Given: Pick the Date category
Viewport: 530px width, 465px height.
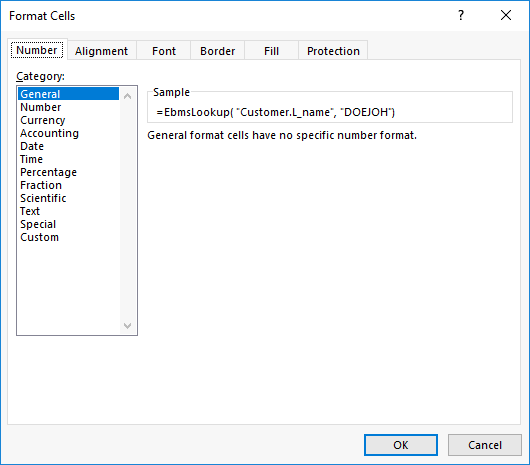Looking at the screenshot, I should click(x=32, y=146).
